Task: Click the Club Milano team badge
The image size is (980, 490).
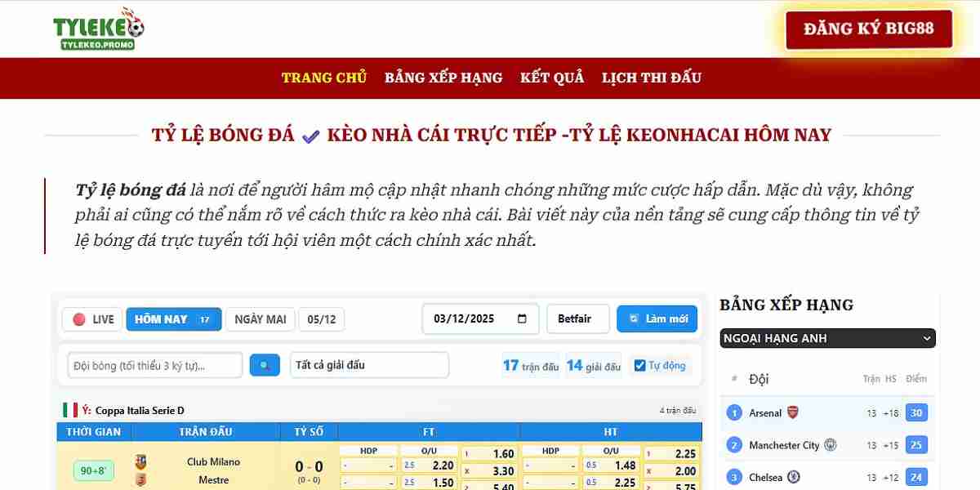Action: 140,462
